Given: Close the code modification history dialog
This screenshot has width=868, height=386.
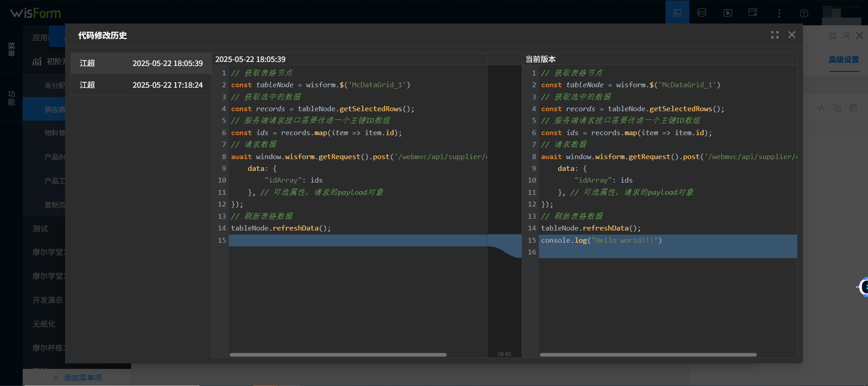Looking at the screenshot, I should (792, 35).
